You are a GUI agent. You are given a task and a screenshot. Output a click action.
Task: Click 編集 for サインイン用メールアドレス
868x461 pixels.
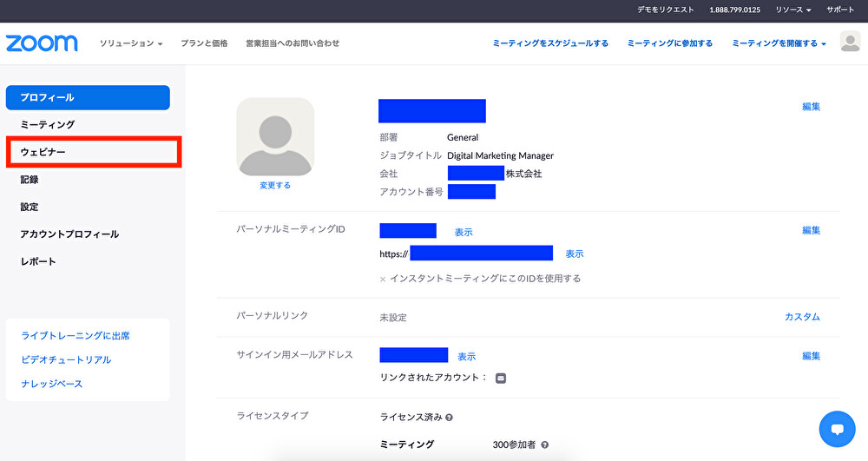[811, 356]
